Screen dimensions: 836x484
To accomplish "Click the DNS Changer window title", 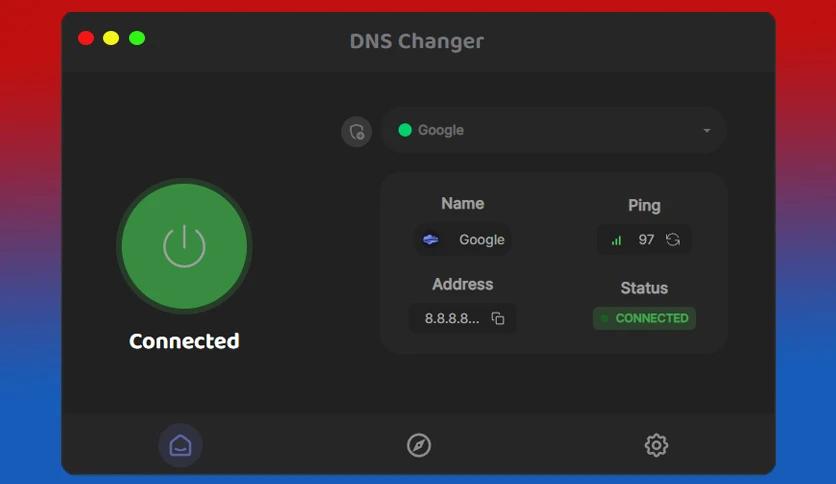I will [x=417, y=41].
